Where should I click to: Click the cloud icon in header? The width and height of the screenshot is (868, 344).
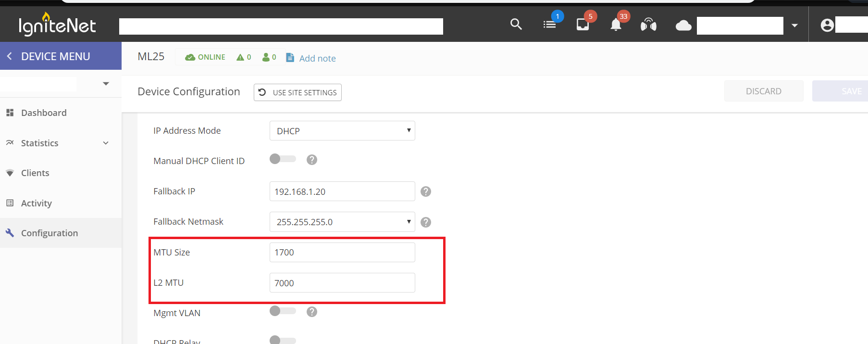pyautogui.click(x=683, y=25)
